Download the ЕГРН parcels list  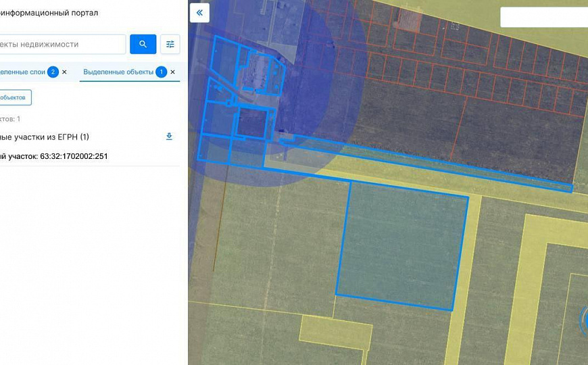[169, 137]
